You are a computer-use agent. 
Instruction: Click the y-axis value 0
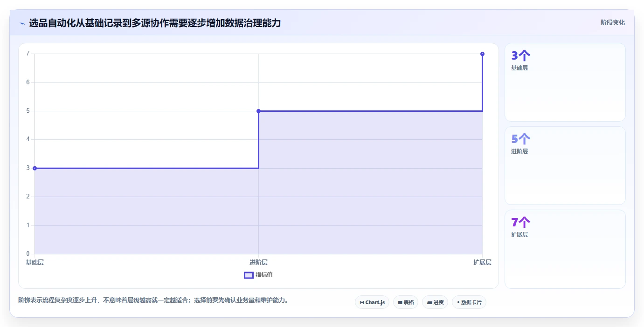[x=28, y=254]
